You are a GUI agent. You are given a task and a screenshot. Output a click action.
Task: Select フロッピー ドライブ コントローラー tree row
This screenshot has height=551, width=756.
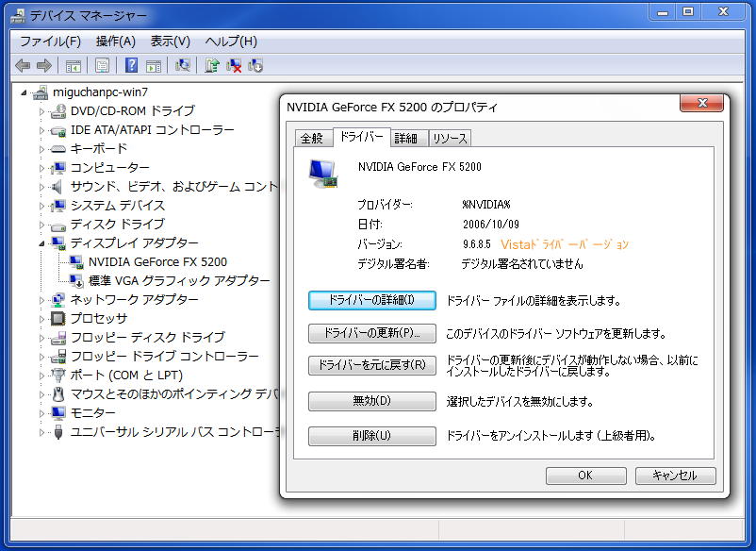pos(164,357)
